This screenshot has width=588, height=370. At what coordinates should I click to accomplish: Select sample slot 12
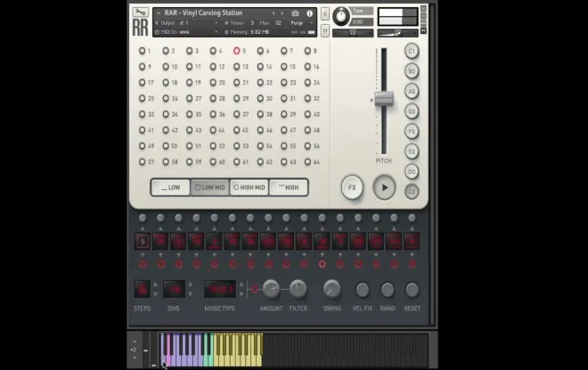[x=213, y=66]
